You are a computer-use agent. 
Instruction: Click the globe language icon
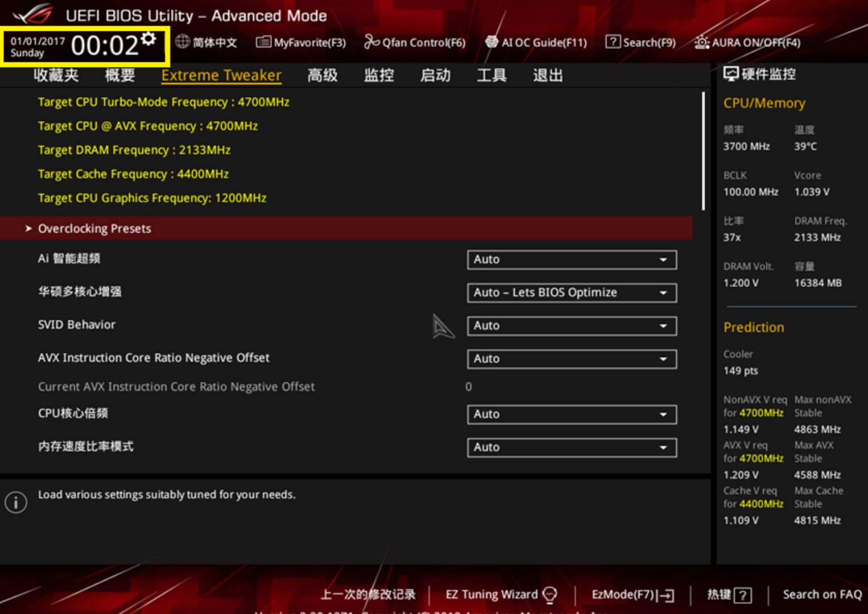click(x=182, y=42)
